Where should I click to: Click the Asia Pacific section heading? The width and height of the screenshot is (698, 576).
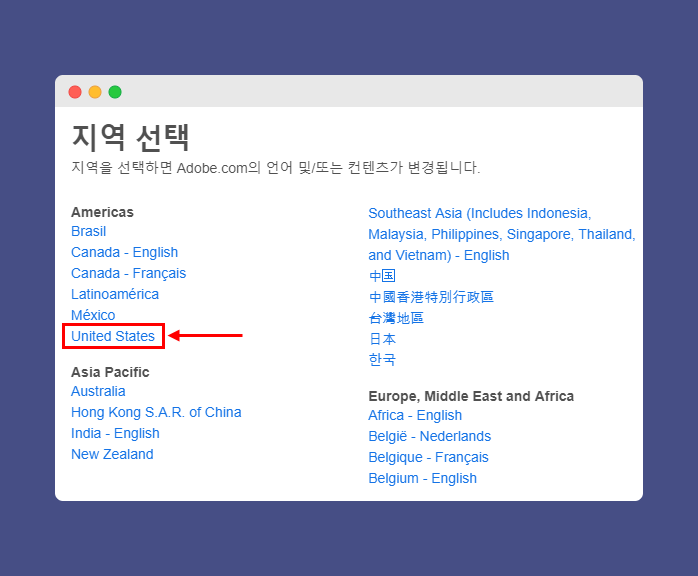(x=110, y=372)
